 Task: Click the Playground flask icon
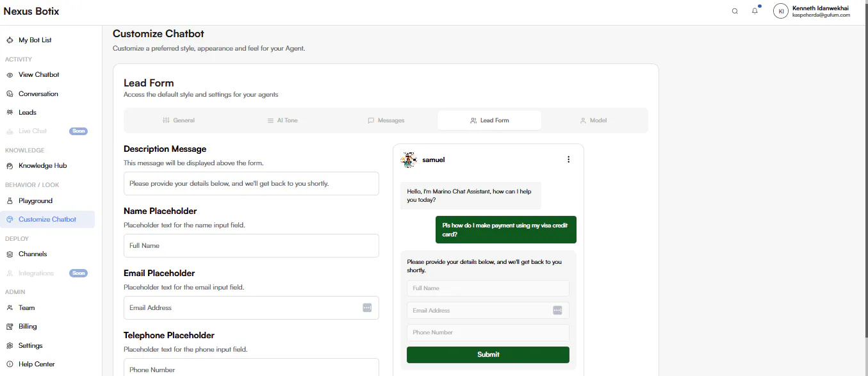click(x=10, y=201)
